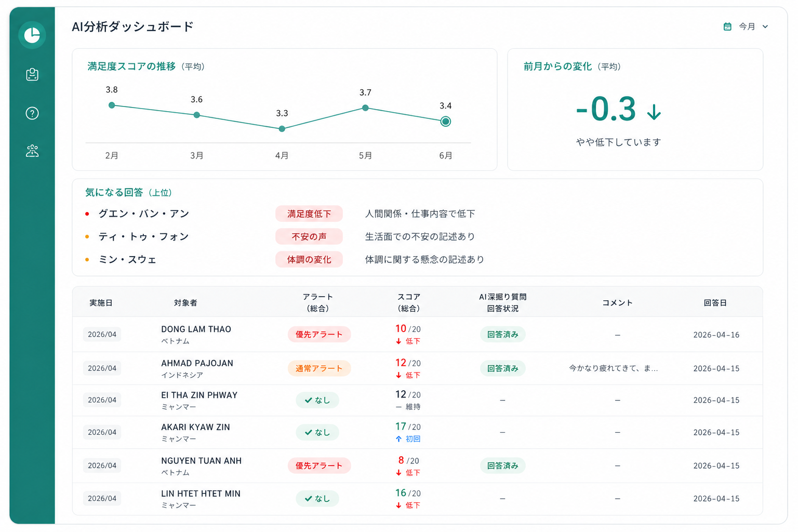The height and width of the screenshot is (532, 798).
Task: Open AKARI KYAW ZIN row name
Action: click(x=195, y=427)
